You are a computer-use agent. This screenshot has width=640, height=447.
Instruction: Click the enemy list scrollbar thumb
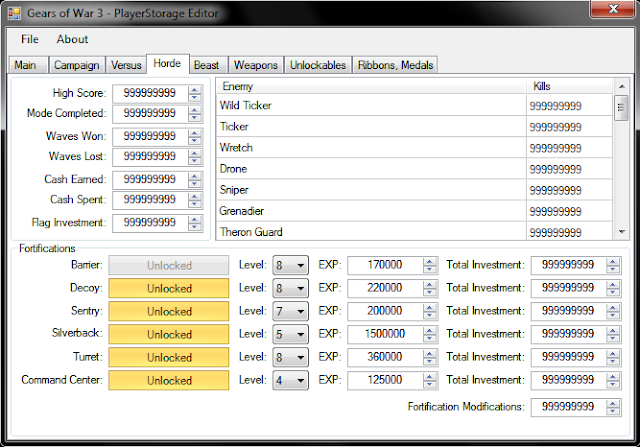point(622,108)
